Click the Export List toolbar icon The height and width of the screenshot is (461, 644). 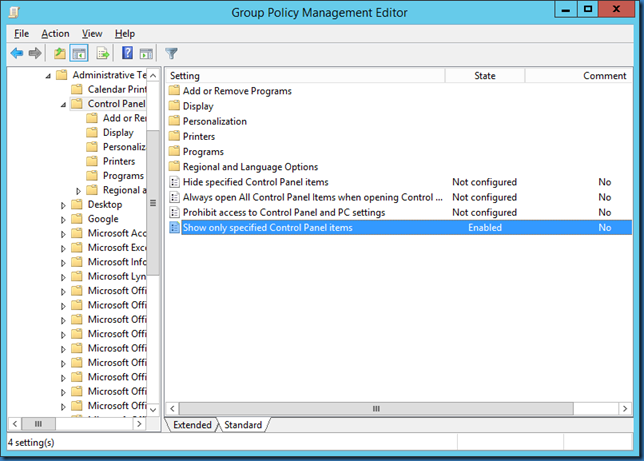(x=102, y=53)
